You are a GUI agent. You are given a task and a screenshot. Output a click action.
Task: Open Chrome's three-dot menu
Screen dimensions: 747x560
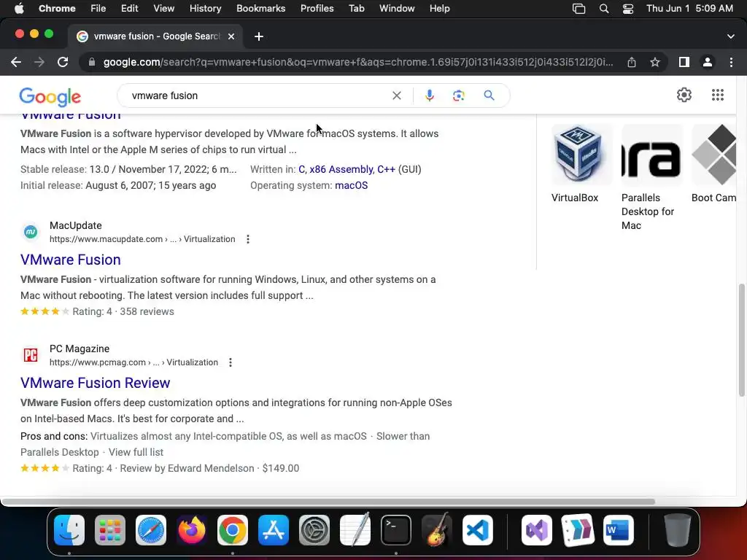pyautogui.click(x=731, y=62)
